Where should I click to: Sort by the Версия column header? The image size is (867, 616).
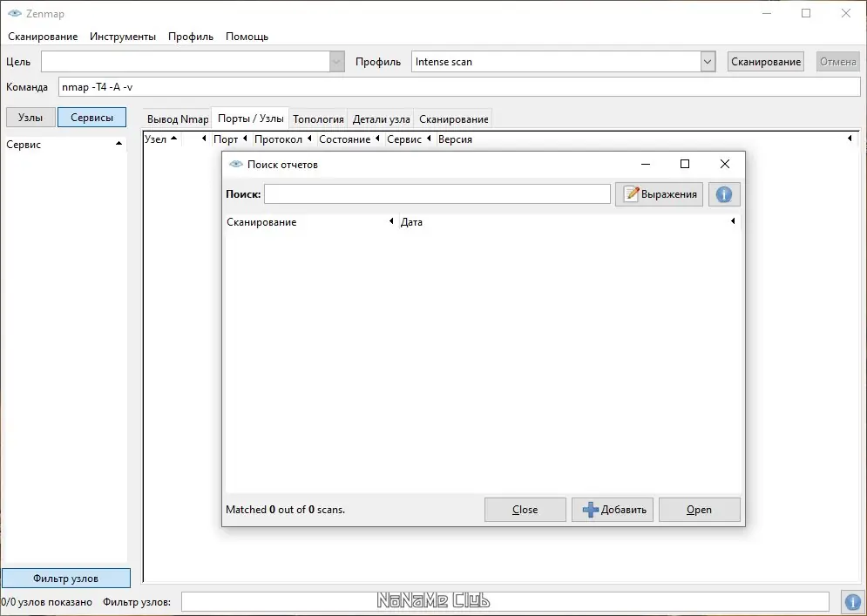[646, 139]
